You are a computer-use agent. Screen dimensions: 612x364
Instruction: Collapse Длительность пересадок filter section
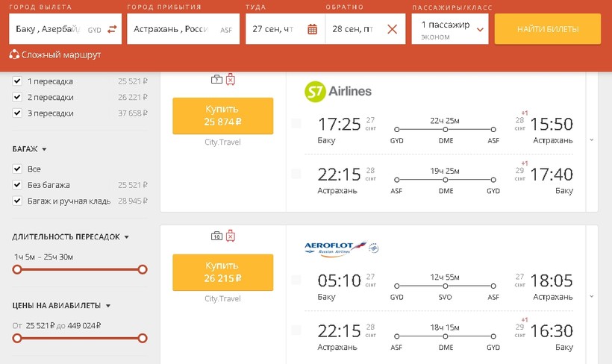point(126,237)
